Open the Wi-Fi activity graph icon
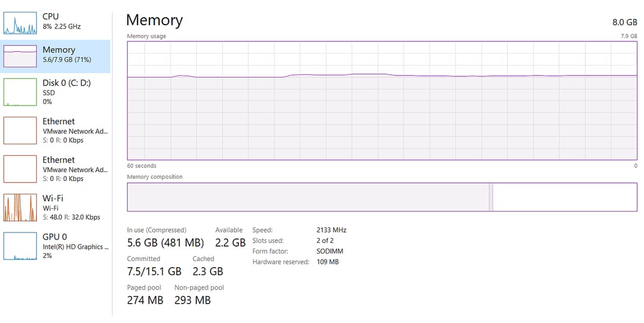644x323 pixels. tap(20, 208)
